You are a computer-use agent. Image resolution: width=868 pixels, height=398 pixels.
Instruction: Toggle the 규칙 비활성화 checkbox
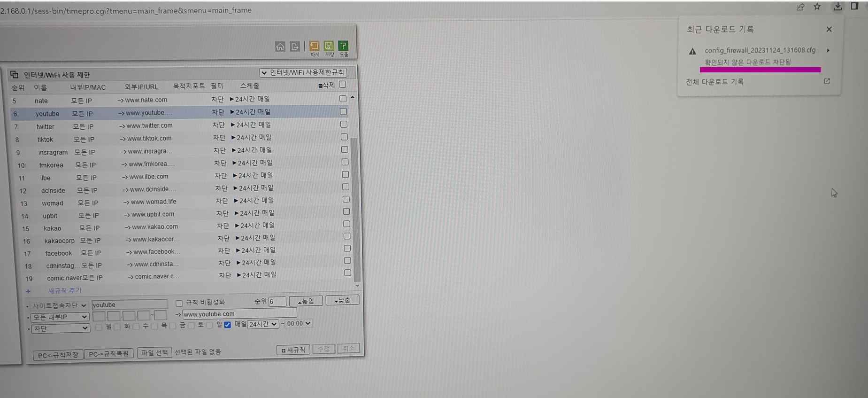pyautogui.click(x=179, y=303)
